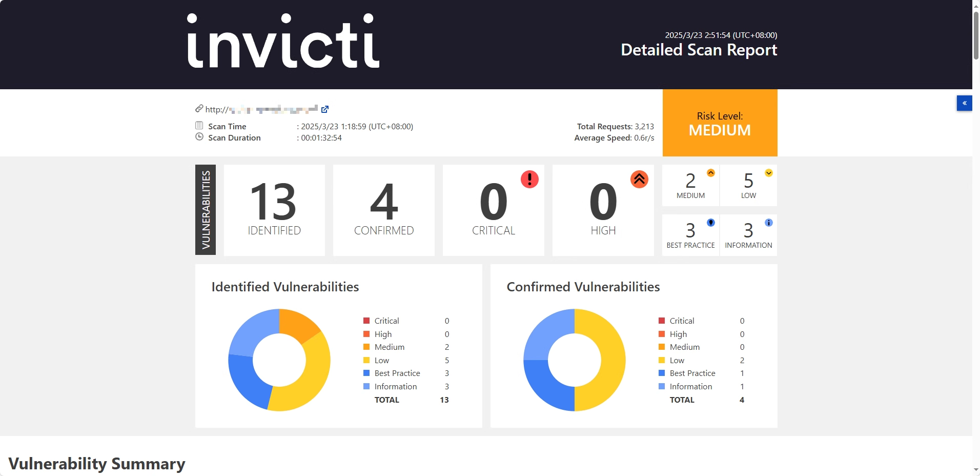Screen dimensions: 980x476
Task: Click the Best Practice bulb icon
Action: pos(711,223)
